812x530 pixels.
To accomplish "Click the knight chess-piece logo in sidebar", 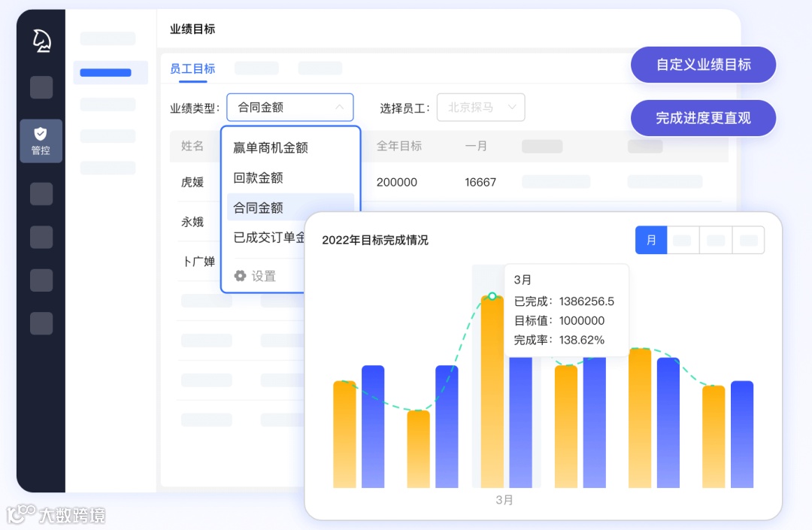I will click(x=41, y=41).
